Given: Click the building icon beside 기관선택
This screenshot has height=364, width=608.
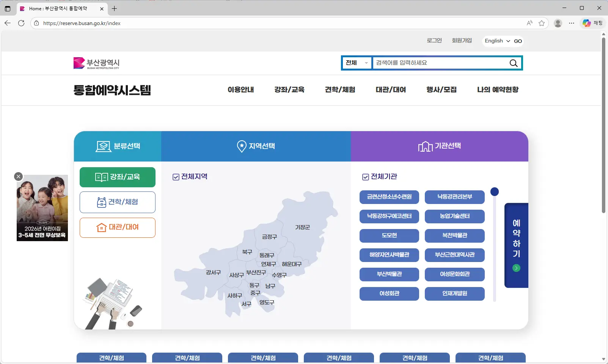Looking at the screenshot, I should point(426,146).
